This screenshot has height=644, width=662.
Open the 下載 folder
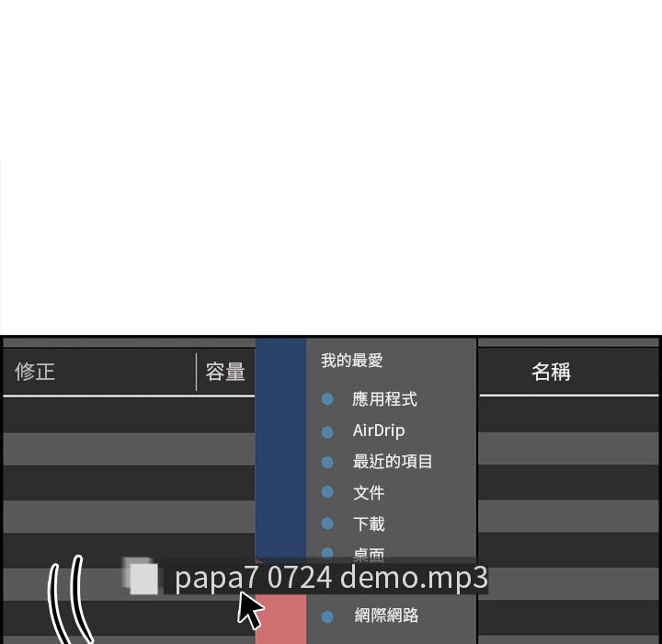click(x=369, y=524)
